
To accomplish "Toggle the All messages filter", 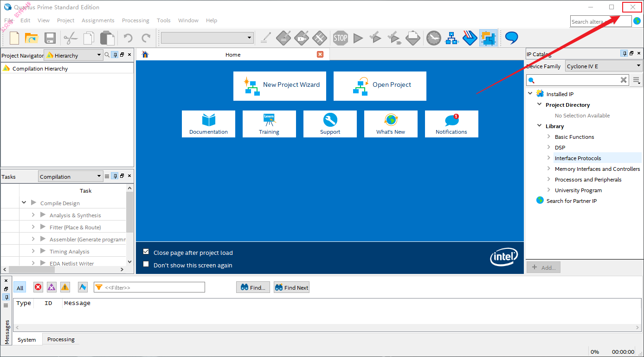I will point(20,288).
